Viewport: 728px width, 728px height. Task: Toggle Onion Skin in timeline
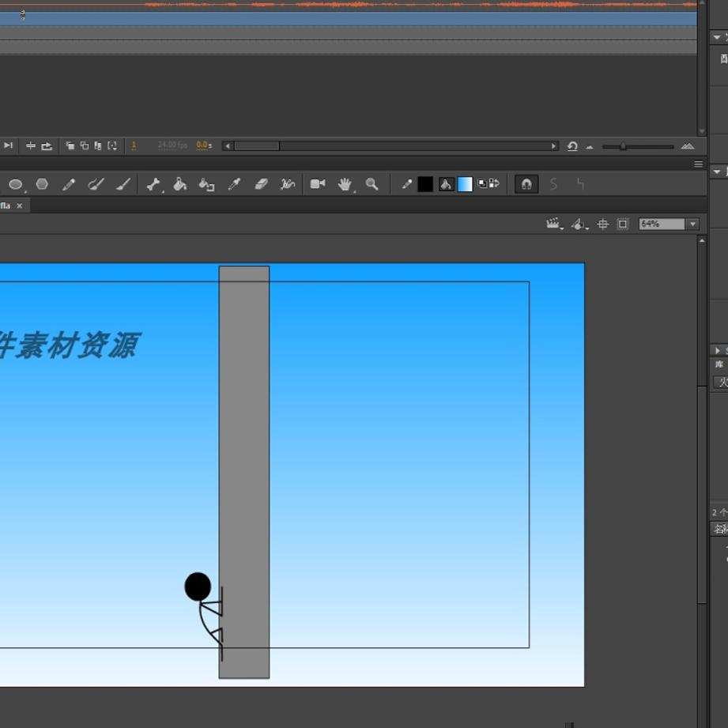[70, 145]
